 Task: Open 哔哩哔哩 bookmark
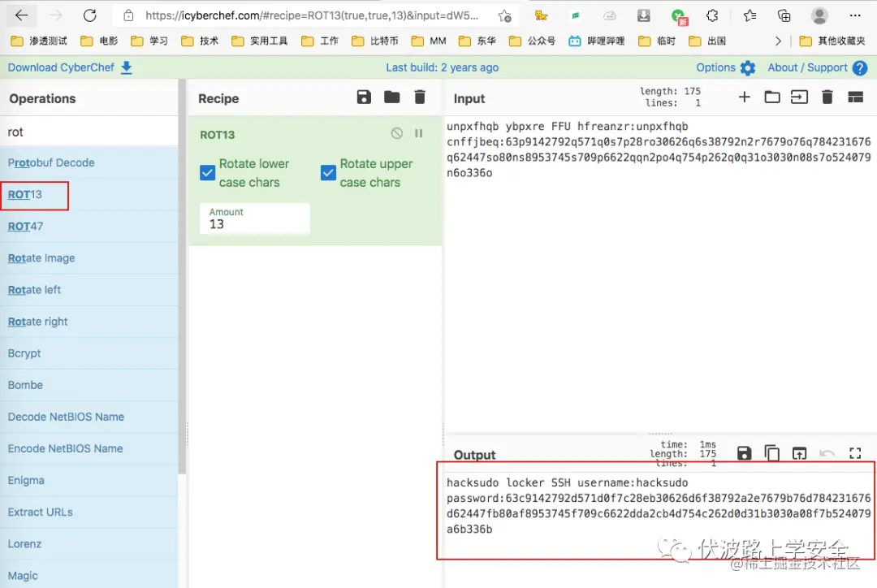pos(597,41)
